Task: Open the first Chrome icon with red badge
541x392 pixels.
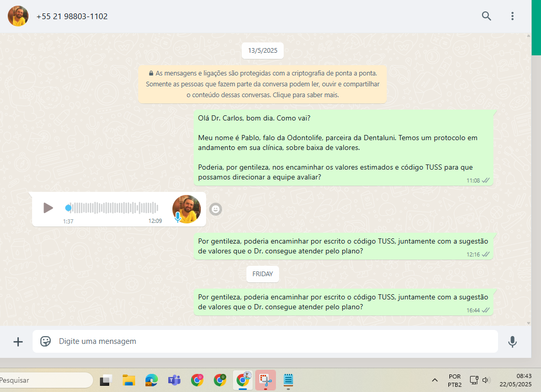Action: 197,380
